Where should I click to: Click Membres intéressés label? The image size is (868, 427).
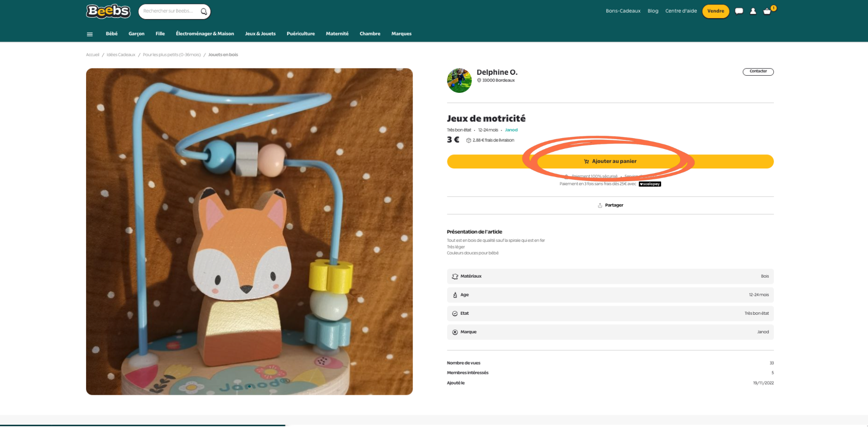[468, 373]
